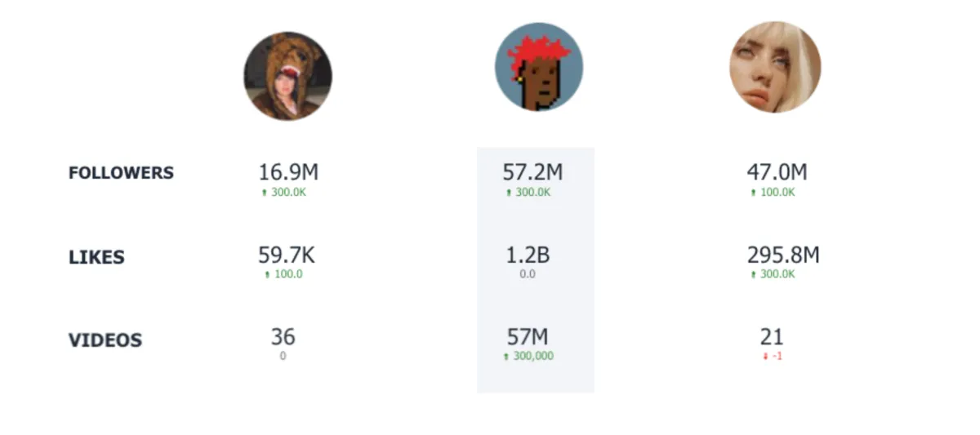
Task: Click the blonde-haired profile avatar
Action: [774, 67]
